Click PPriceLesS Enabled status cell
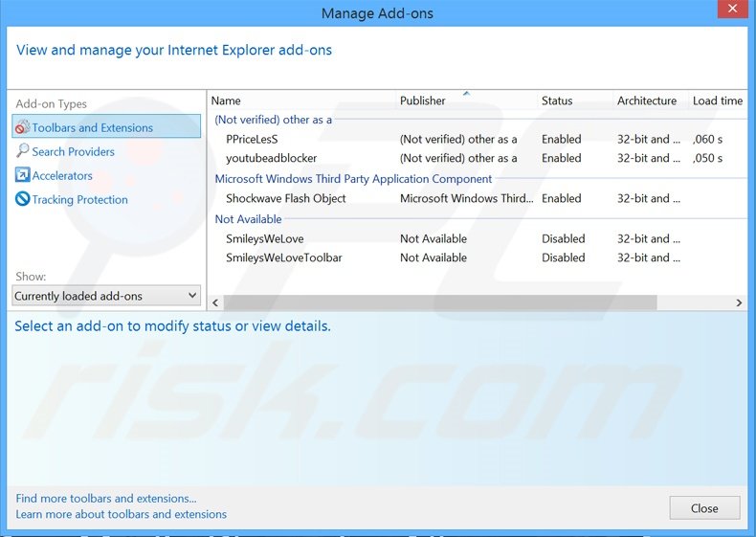The image size is (756, 537). tap(562, 139)
